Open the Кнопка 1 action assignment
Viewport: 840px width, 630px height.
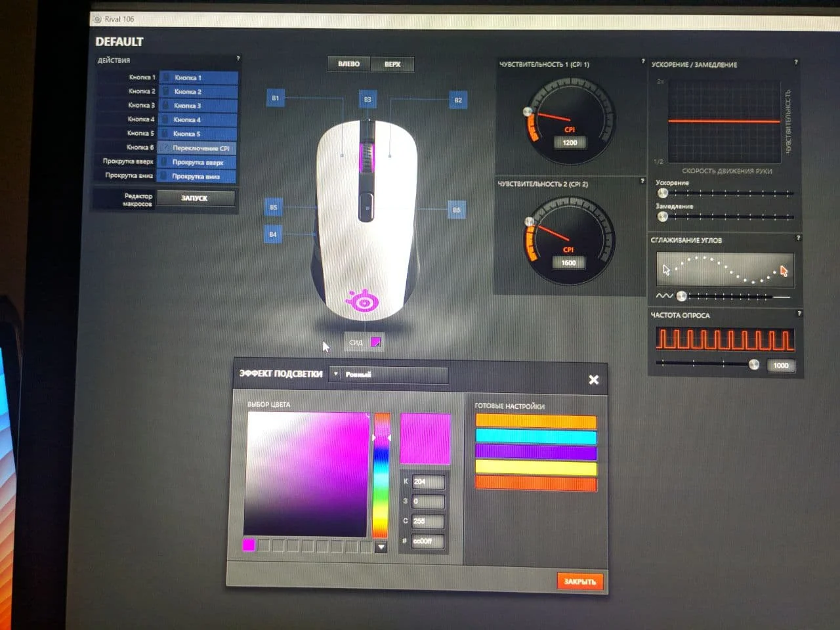(198, 77)
